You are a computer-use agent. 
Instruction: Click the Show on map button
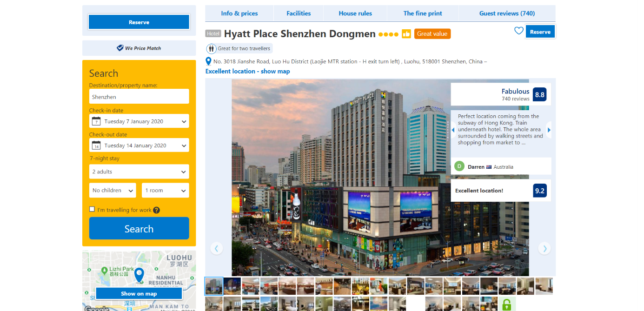click(139, 293)
